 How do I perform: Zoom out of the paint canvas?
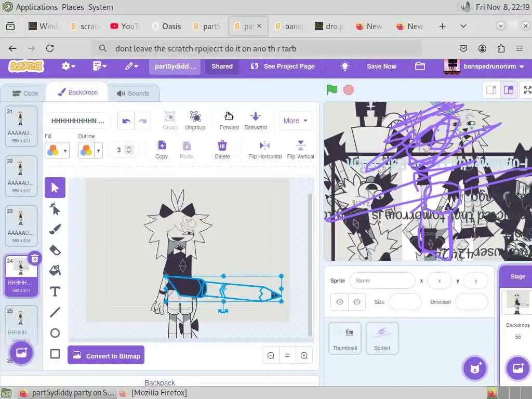(x=271, y=355)
